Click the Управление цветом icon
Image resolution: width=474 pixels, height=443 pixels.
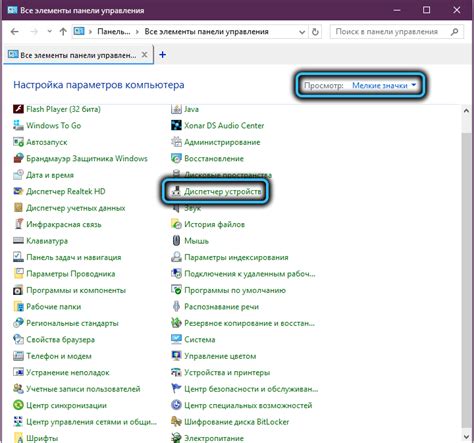coord(176,356)
